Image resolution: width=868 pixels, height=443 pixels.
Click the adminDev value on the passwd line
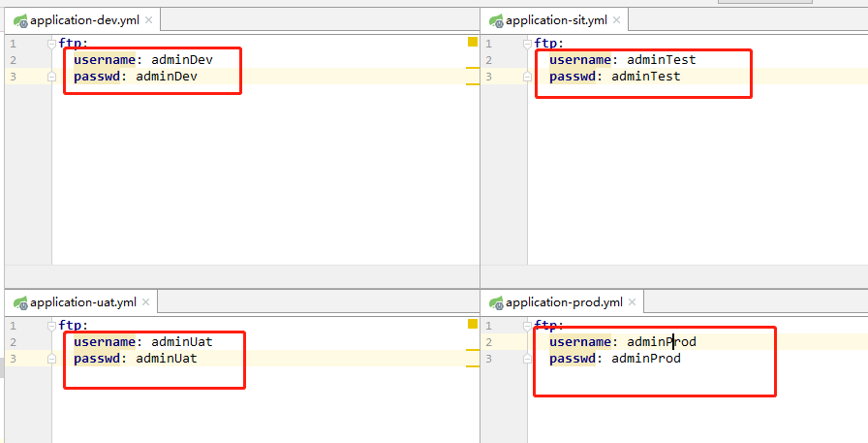tap(167, 77)
